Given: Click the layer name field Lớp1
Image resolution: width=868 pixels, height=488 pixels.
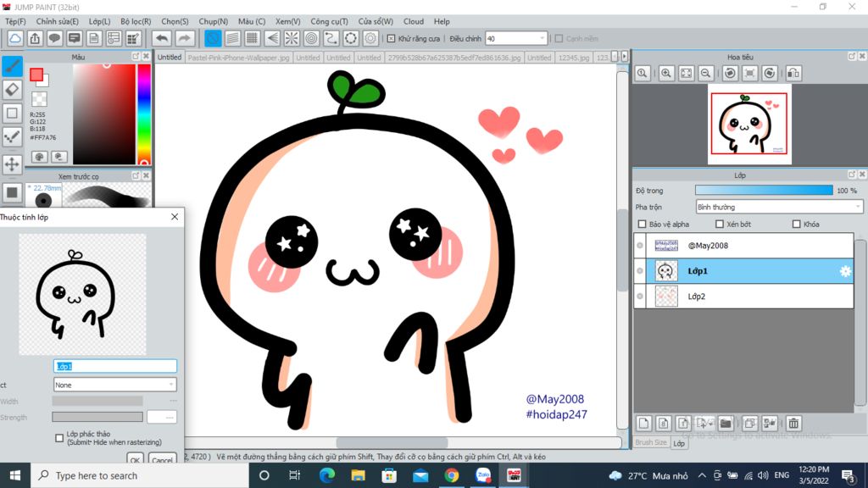Looking at the screenshot, I should pyautogui.click(x=115, y=366).
